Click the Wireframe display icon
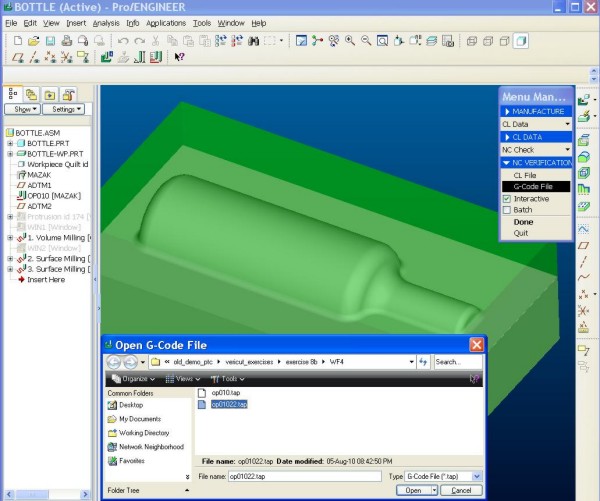600x501 pixels. [472, 41]
